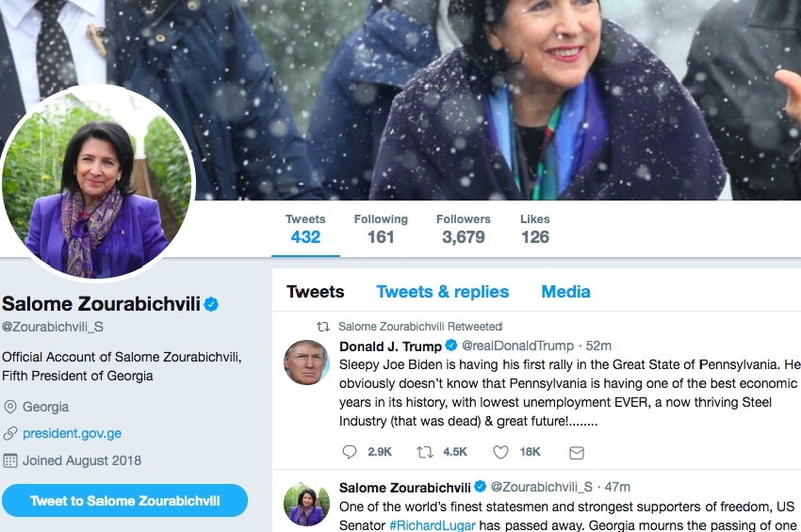Click the calendar icon beside Joined August 2018
The height and width of the screenshot is (532, 801).
pos(10,460)
